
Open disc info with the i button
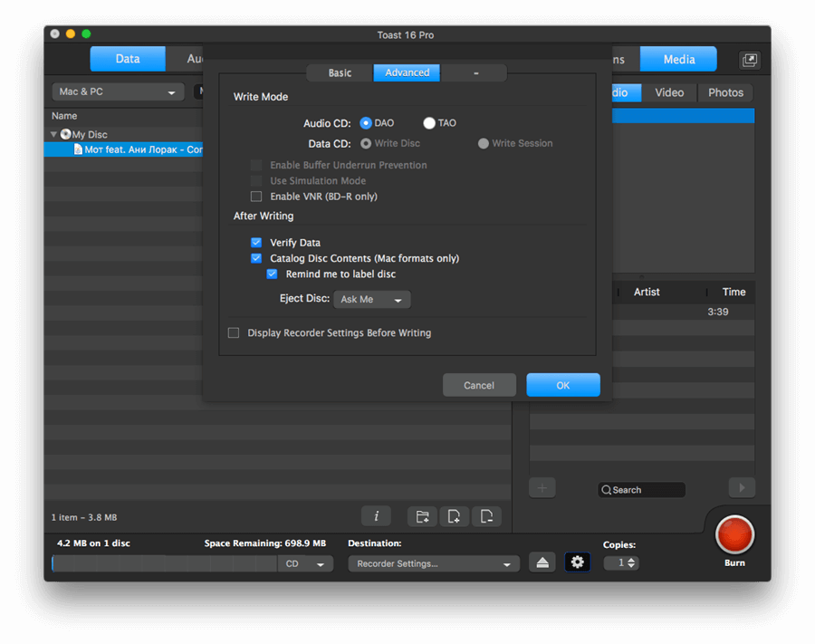(x=376, y=516)
